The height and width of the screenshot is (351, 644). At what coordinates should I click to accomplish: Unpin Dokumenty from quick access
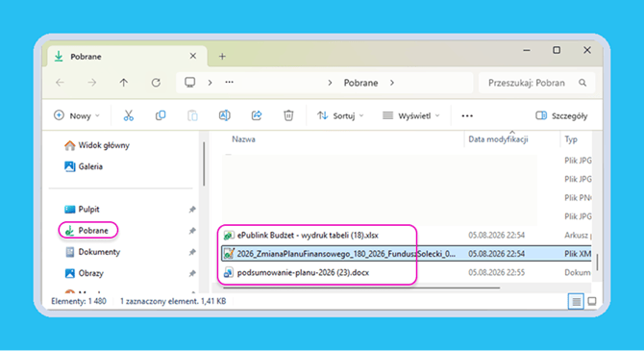[192, 252]
